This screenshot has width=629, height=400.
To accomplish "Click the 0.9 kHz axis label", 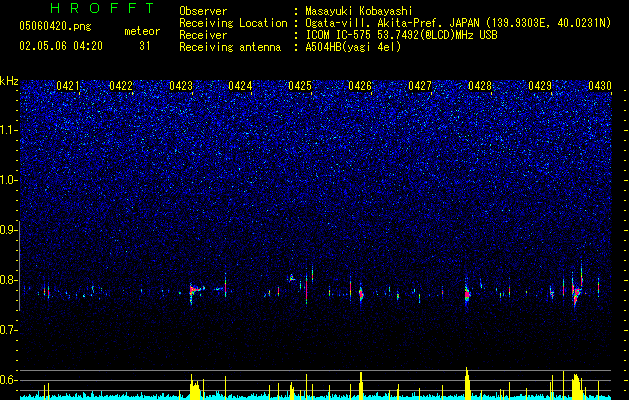I will tap(9, 230).
